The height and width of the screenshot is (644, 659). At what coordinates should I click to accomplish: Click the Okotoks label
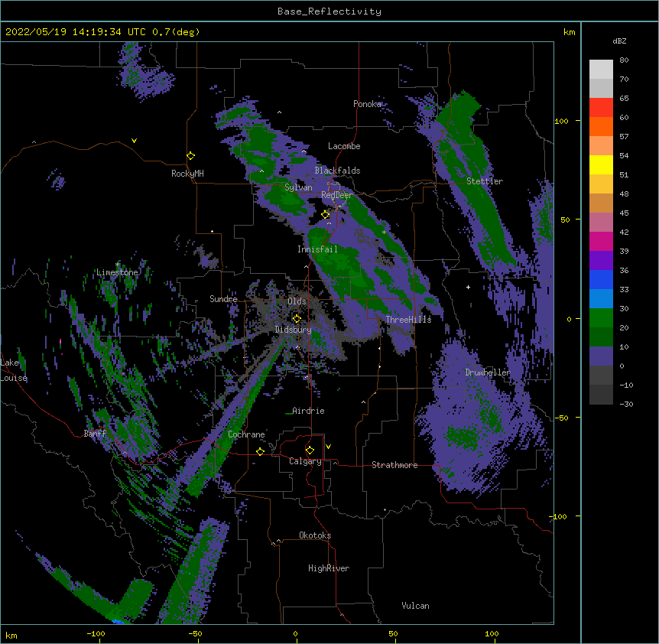pyautogui.click(x=315, y=535)
